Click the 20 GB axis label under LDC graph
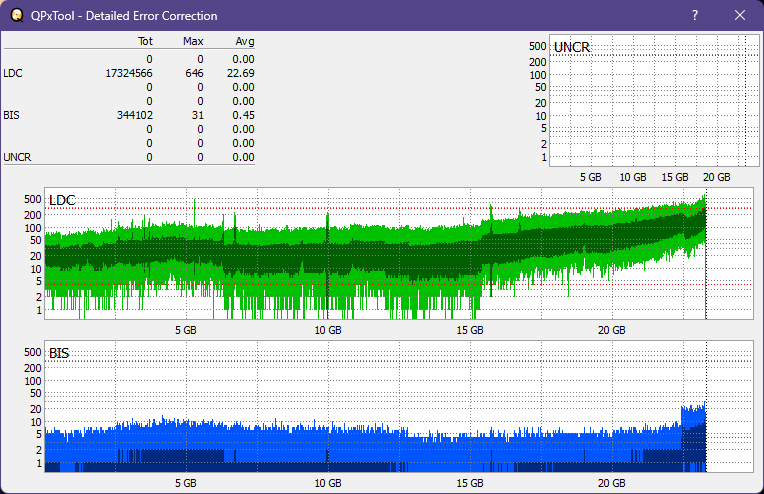The image size is (764, 494). click(611, 330)
